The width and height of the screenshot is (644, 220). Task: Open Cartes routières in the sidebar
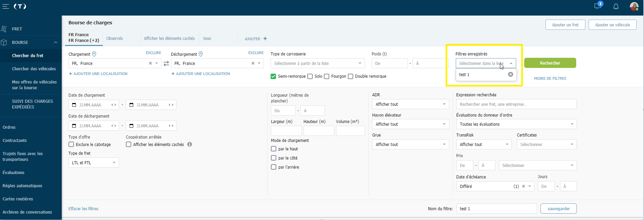18,199
